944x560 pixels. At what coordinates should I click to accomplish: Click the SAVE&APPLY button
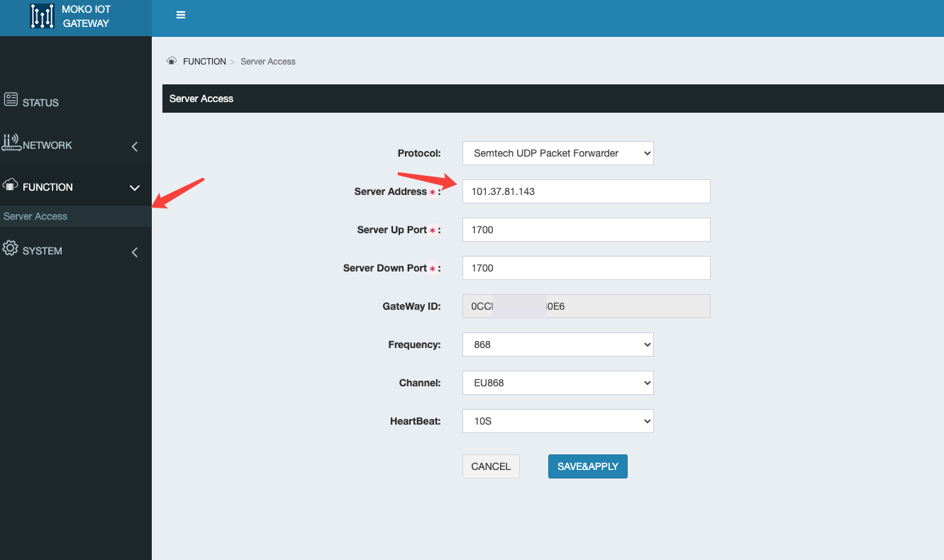(x=588, y=466)
